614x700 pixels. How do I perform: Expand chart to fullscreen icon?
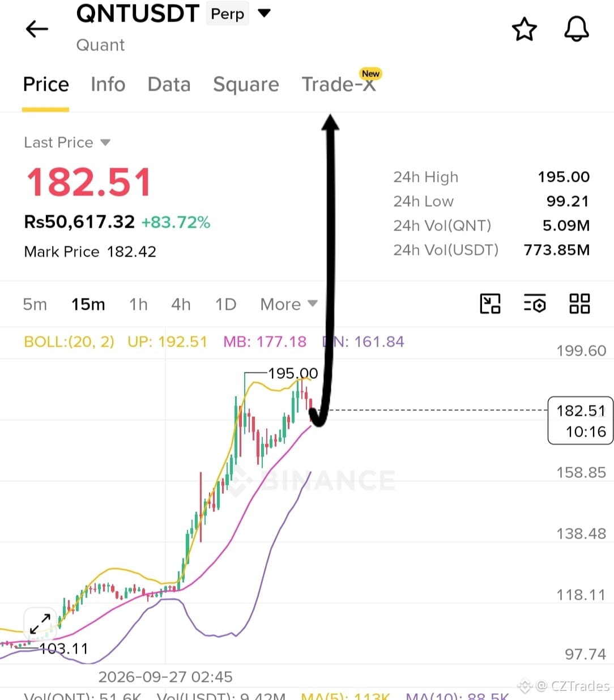[x=40, y=624]
